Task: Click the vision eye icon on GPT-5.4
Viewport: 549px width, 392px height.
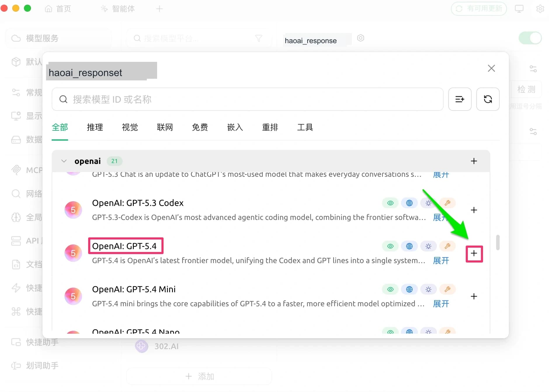Action: click(390, 246)
